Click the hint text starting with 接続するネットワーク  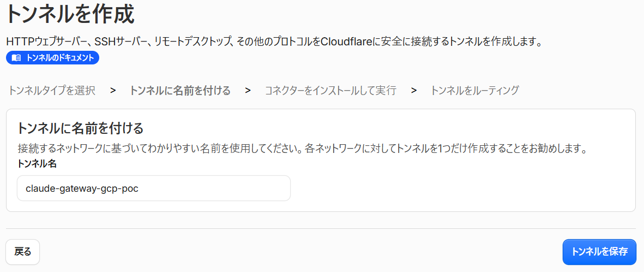pyautogui.click(x=302, y=149)
